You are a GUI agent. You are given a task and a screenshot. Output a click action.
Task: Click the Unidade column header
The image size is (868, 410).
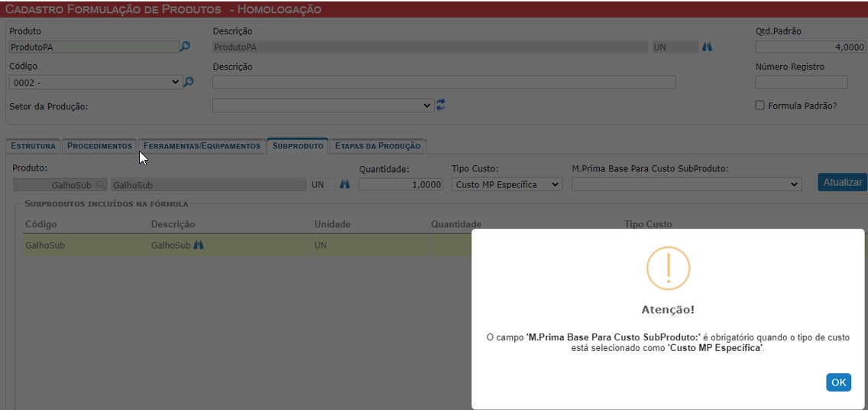coord(332,224)
